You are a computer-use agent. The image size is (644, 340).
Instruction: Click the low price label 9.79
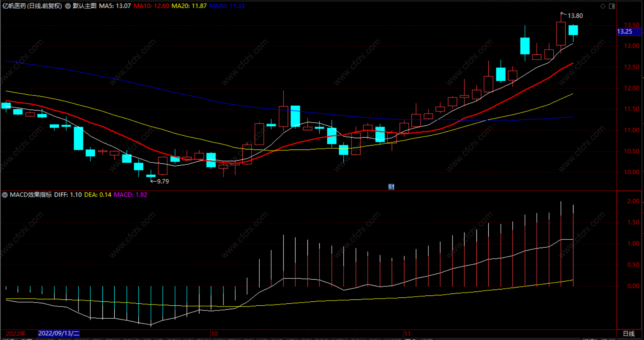pyautogui.click(x=163, y=181)
